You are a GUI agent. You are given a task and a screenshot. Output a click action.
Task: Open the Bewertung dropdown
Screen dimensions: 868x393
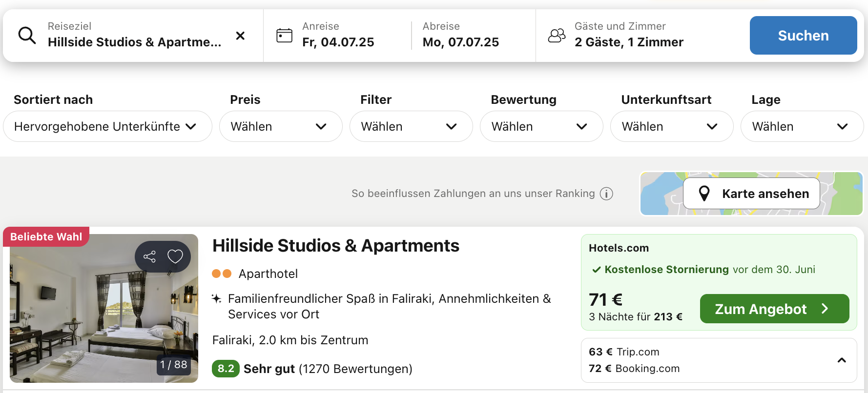[x=541, y=126]
